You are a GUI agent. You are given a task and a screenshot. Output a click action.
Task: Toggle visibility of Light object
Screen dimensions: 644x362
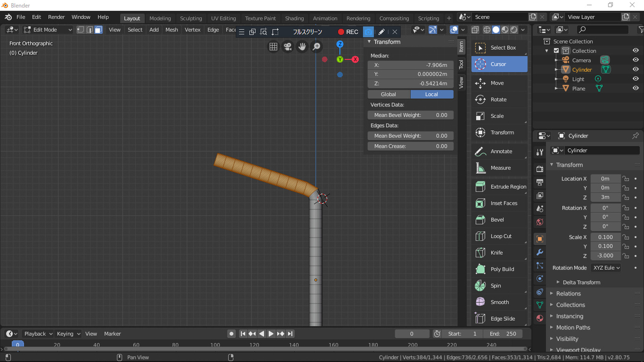pos(635,79)
